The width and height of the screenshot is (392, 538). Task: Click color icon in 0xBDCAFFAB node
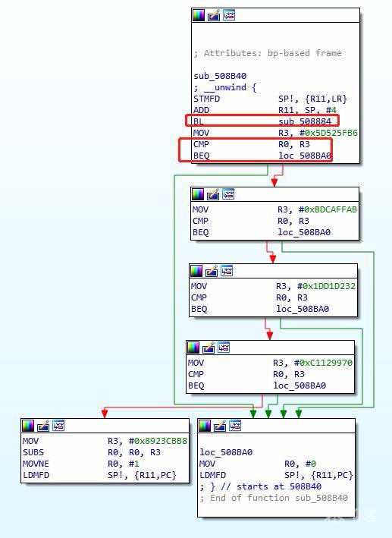click(198, 194)
